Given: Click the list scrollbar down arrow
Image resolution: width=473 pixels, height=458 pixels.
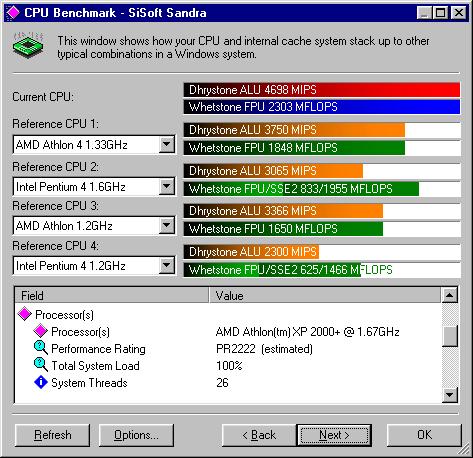Looking at the screenshot, I should (450, 395).
